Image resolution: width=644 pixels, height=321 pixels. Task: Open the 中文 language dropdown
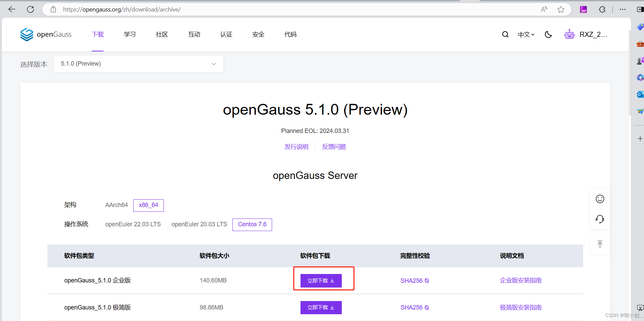point(526,35)
